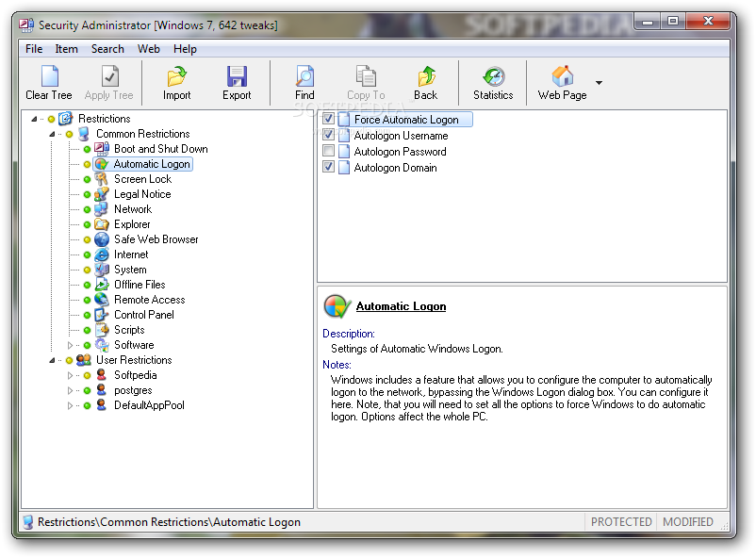This screenshot has height=558, width=756.
Task: Uncheck Force Automatic Logon checkbox
Action: (x=329, y=119)
